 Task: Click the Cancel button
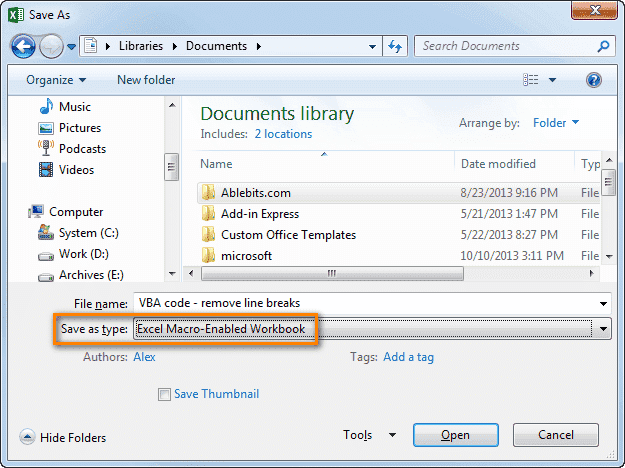[x=556, y=435]
